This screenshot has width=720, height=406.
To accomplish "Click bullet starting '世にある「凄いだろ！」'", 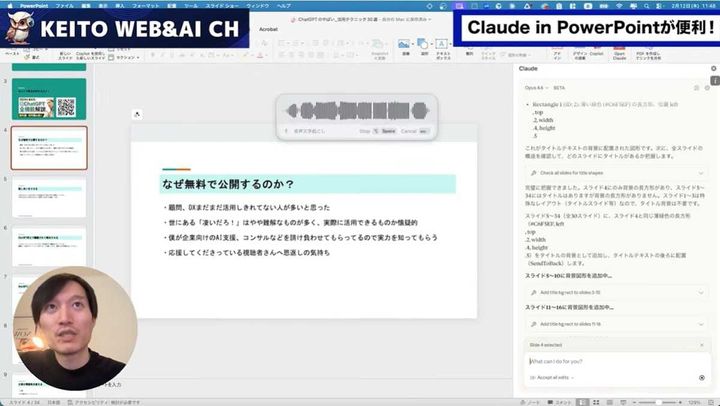I will point(290,223).
